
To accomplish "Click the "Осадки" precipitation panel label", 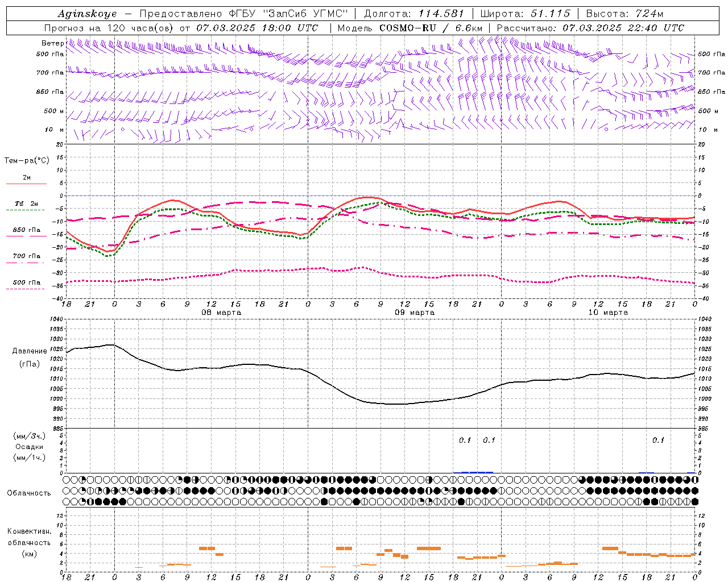I will pyautogui.click(x=30, y=447).
